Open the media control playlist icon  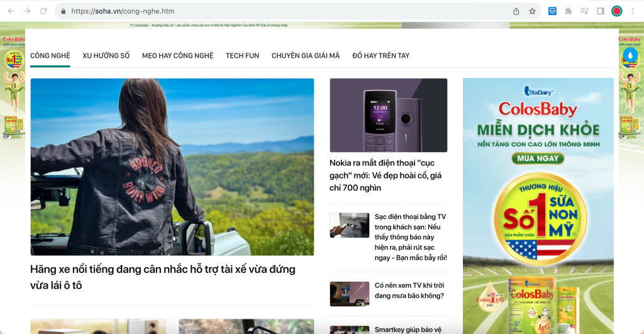(x=584, y=11)
